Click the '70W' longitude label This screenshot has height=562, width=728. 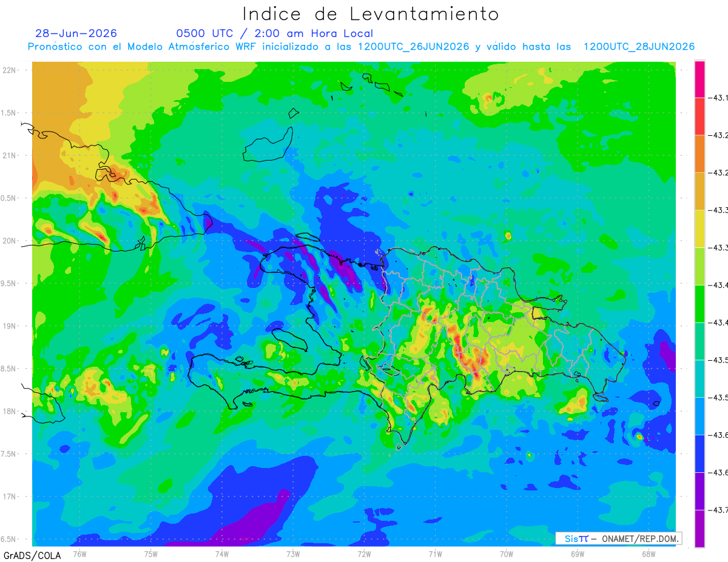(x=507, y=554)
